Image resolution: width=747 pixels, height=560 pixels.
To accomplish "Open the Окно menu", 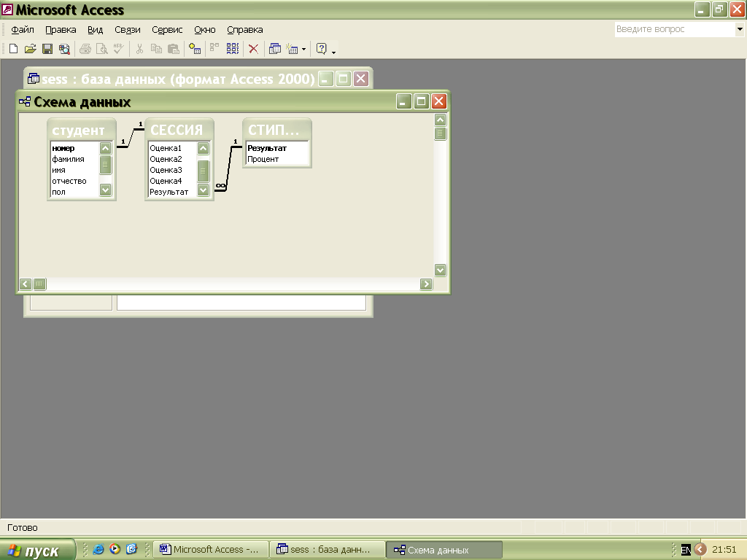I will click(204, 29).
